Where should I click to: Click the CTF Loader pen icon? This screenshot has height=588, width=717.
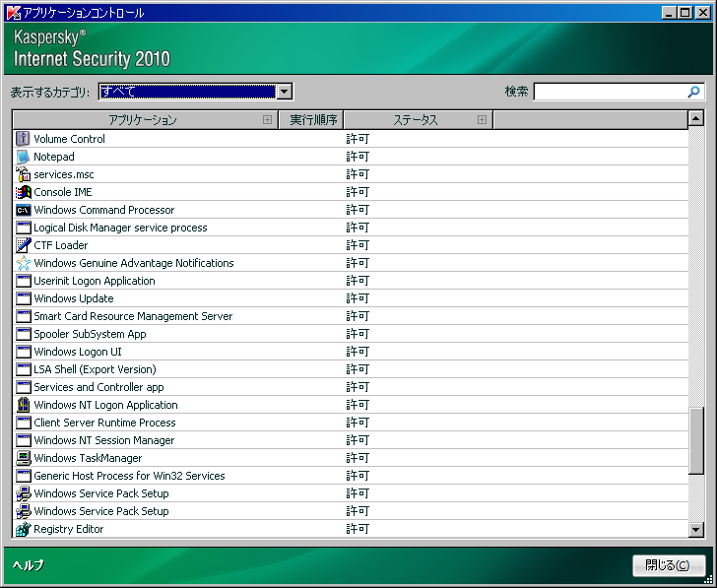pyautogui.click(x=23, y=245)
